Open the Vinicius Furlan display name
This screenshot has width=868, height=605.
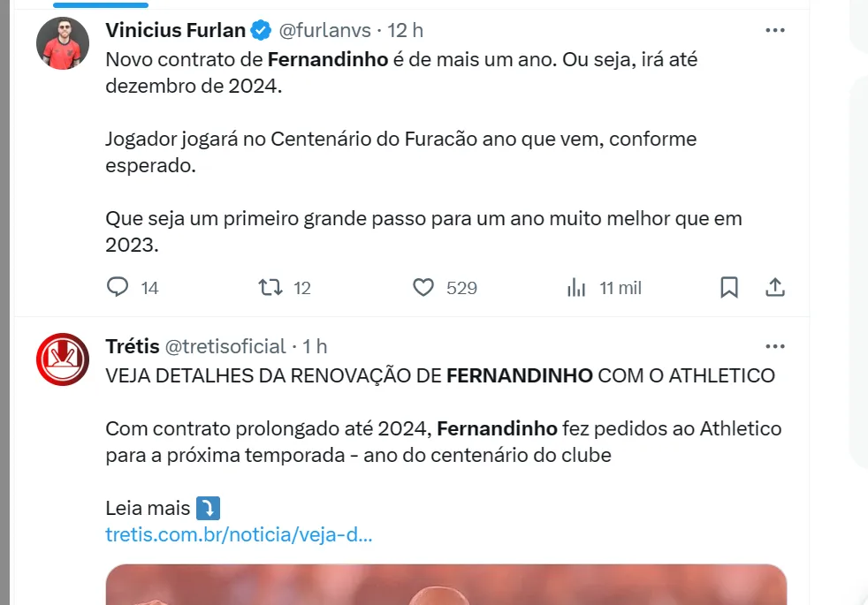[175, 30]
